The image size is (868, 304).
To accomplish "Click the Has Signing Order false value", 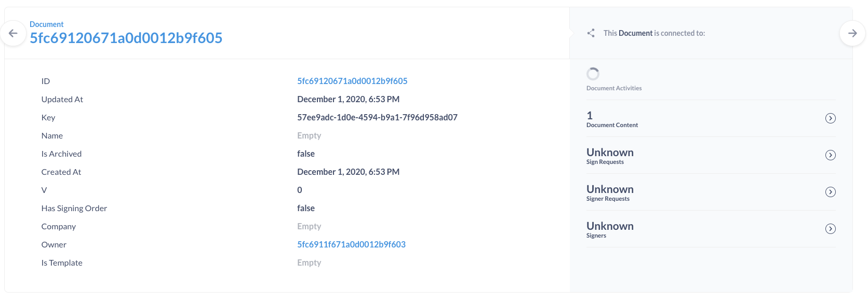I will coord(306,208).
